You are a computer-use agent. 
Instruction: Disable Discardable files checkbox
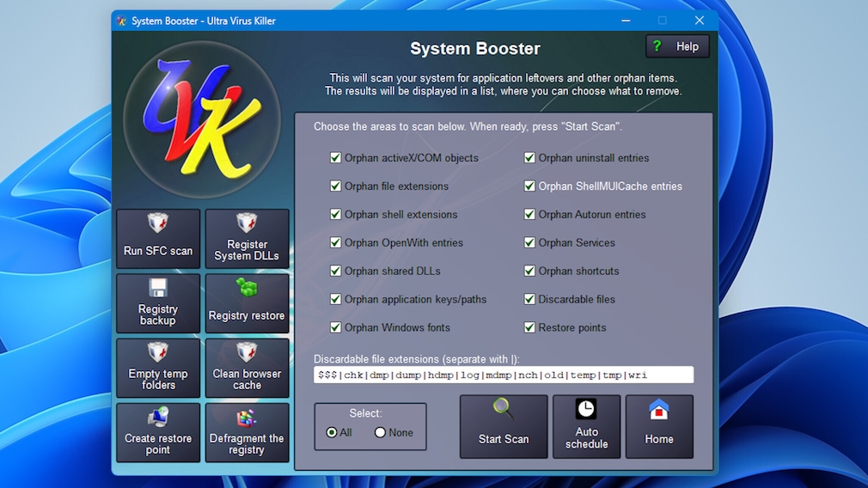click(530, 299)
